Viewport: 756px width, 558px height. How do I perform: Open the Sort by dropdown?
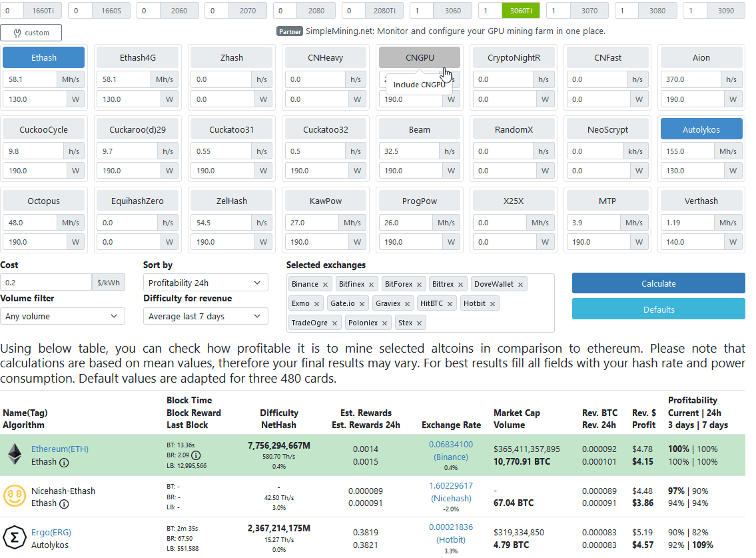tap(205, 283)
